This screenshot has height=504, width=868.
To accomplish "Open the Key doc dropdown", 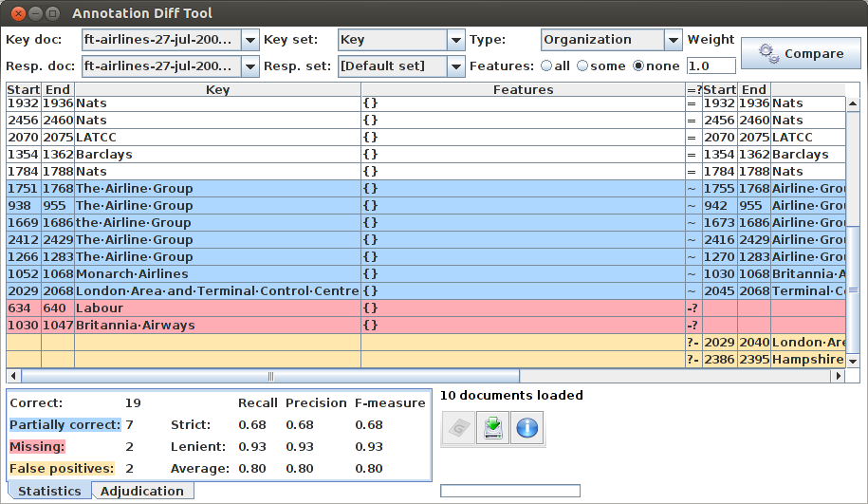I will (250, 40).
